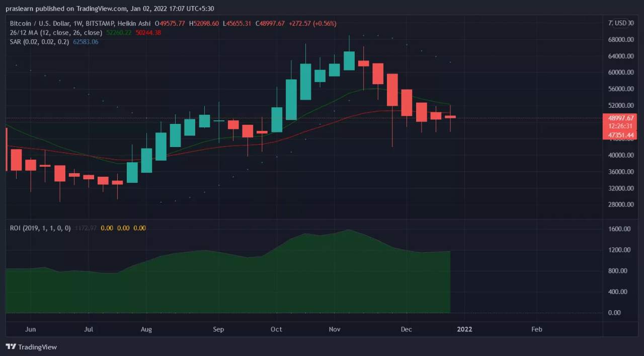Click the countdown timer 12:26:31
The height and width of the screenshot is (356, 644).
point(620,126)
